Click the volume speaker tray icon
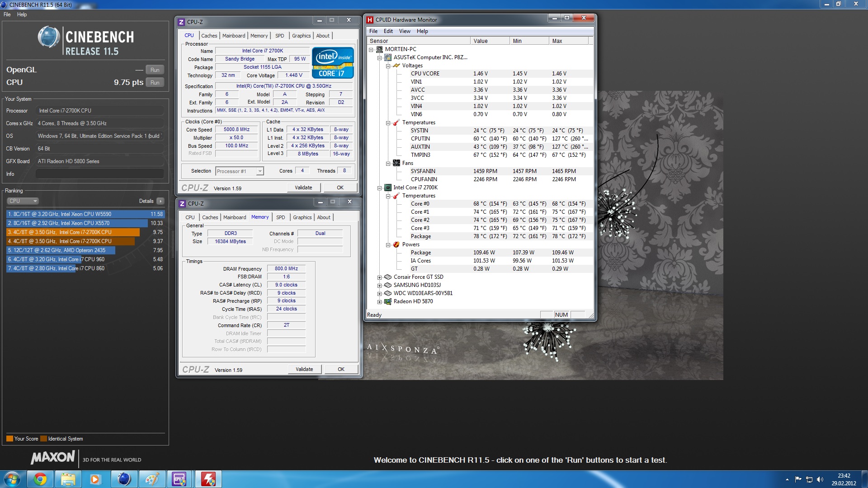Image resolution: width=868 pixels, height=488 pixels. 820,479
